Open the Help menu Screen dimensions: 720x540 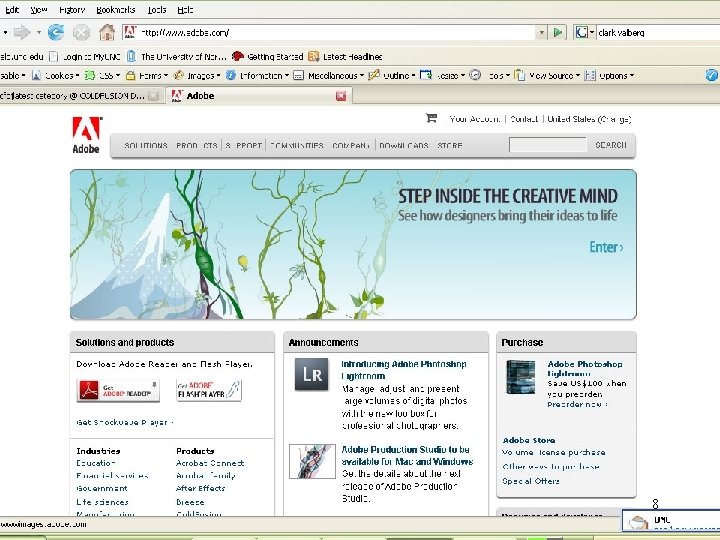(x=185, y=9)
